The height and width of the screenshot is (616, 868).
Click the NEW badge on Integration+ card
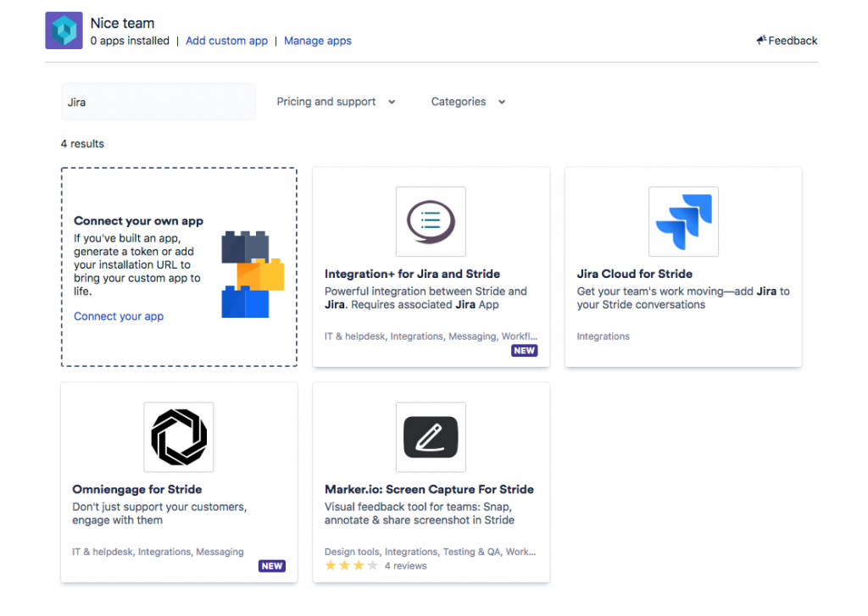(x=524, y=350)
